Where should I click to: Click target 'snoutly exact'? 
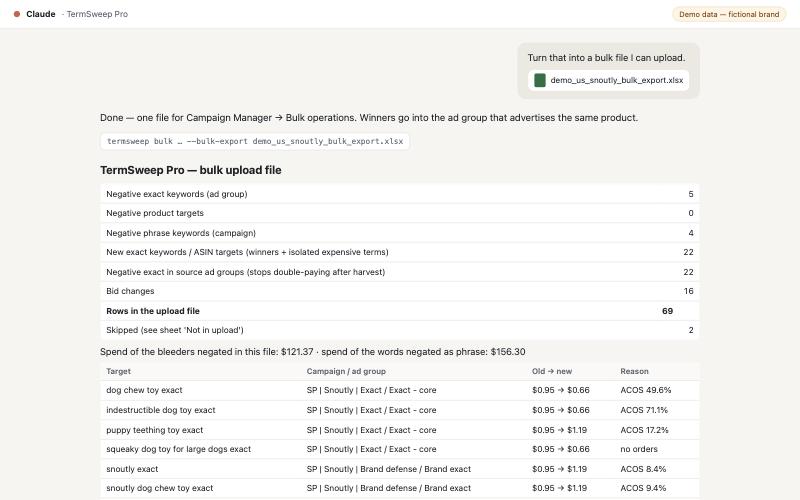pos(132,469)
